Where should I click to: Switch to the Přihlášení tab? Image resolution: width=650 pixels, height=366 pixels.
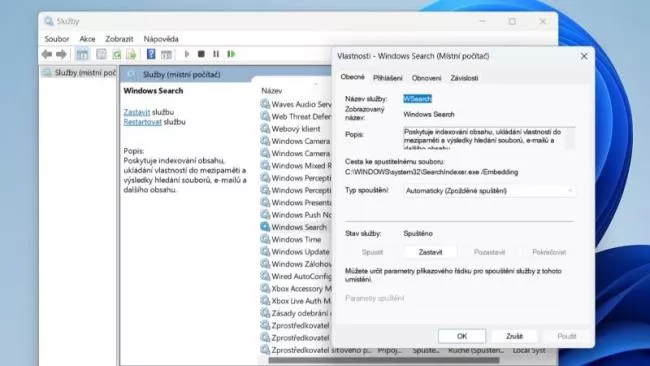388,78
